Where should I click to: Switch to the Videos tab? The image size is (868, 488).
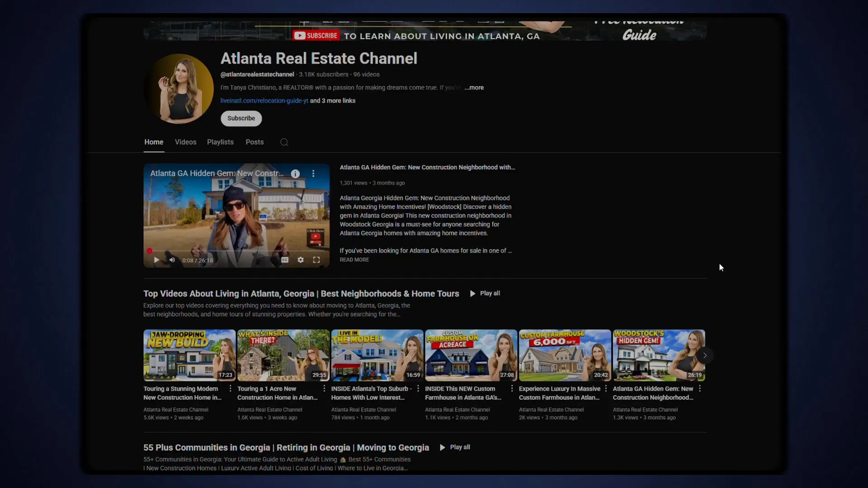[185, 142]
